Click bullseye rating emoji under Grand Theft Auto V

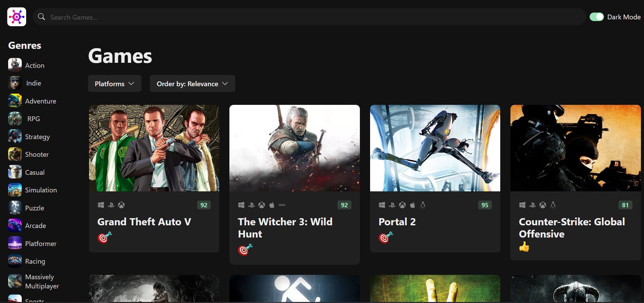[105, 237]
